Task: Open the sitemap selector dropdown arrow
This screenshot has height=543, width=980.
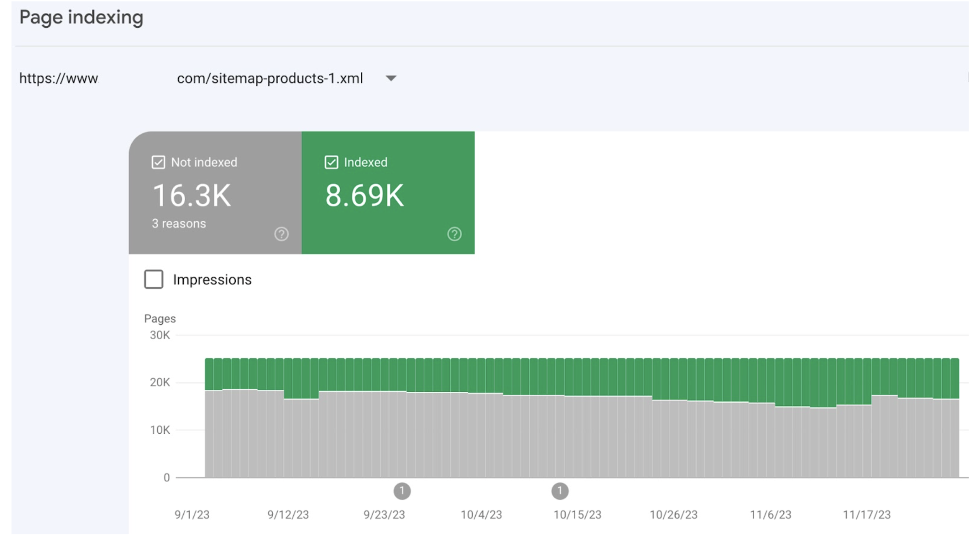Action: point(391,78)
